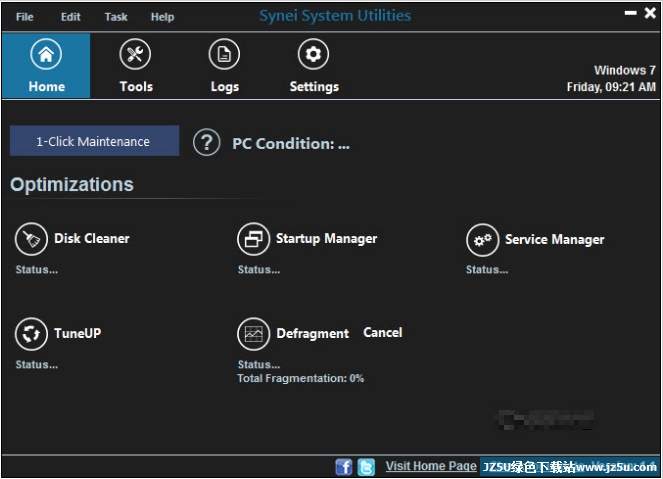Image resolution: width=663 pixels, height=479 pixels.
Task: Click the Disk Cleaner broom icon
Action: tap(31, 239)
